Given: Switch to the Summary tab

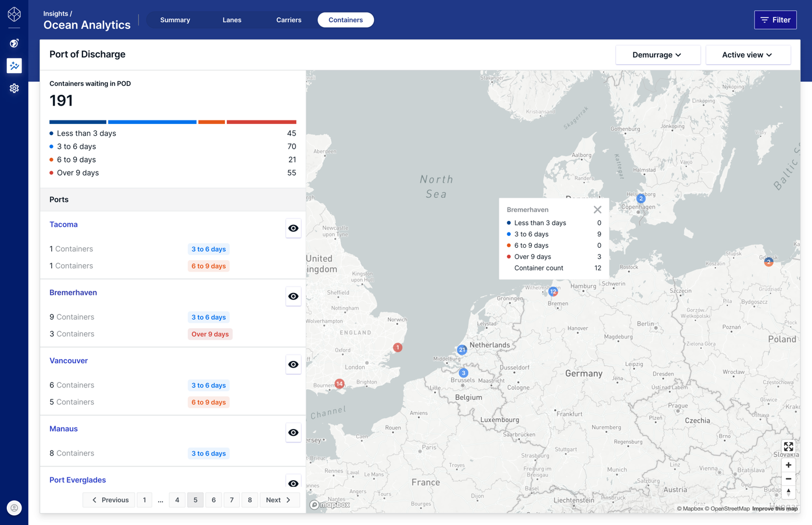Looking at the screenshot, I should click(175, 20).
